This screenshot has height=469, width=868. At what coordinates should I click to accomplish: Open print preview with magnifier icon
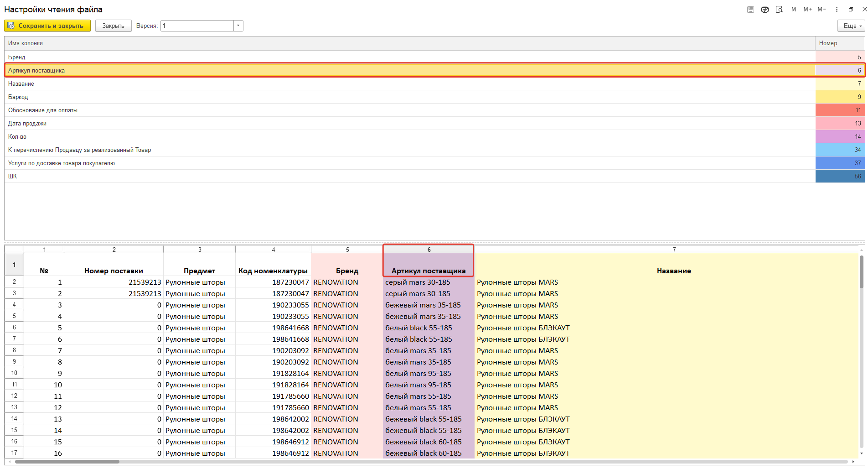pyautogui.click(x=779, y=10)
